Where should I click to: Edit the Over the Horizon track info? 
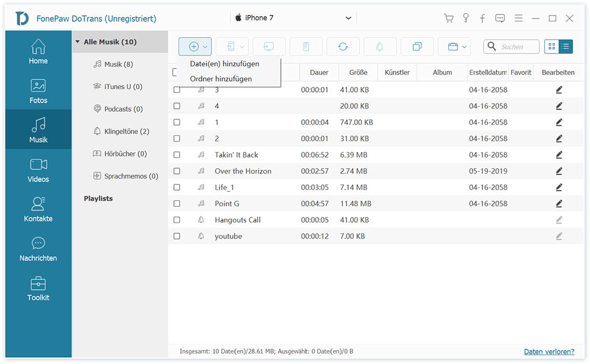559,171
